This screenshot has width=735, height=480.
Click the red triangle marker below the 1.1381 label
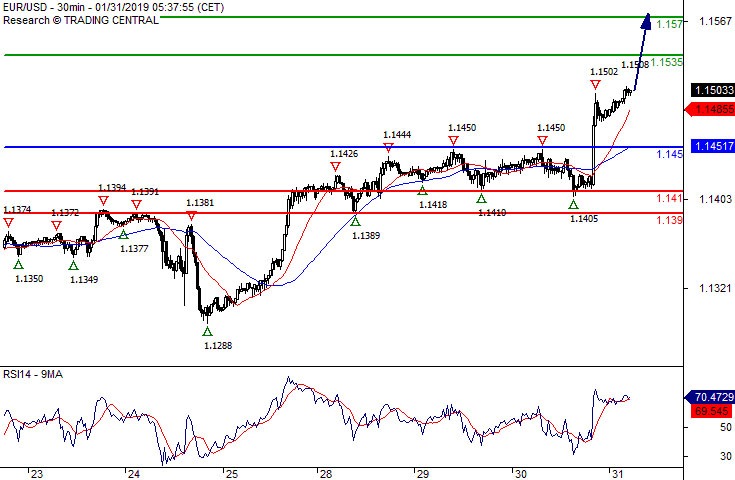coord(191,216)
